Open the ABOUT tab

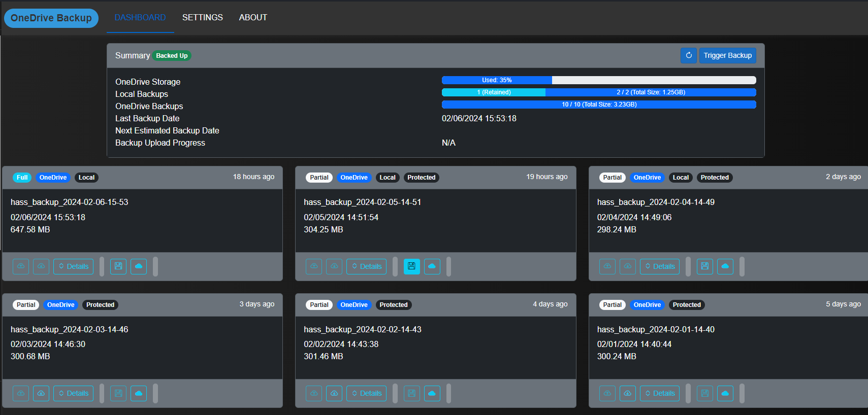tap(253, 17)
